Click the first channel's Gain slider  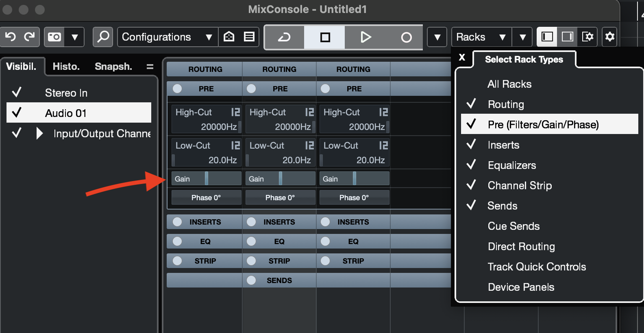pyautogui.click(x=207, y=179)
